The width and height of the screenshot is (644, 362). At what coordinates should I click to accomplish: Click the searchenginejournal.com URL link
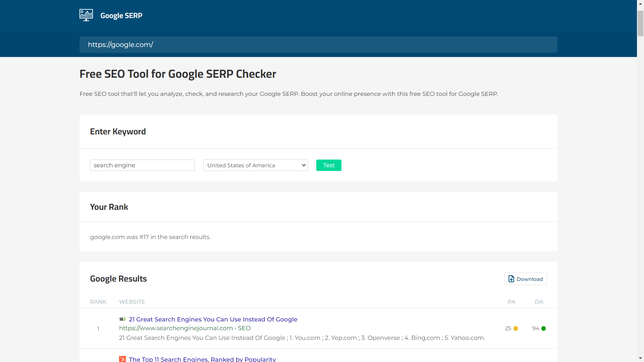click(185, 328)
